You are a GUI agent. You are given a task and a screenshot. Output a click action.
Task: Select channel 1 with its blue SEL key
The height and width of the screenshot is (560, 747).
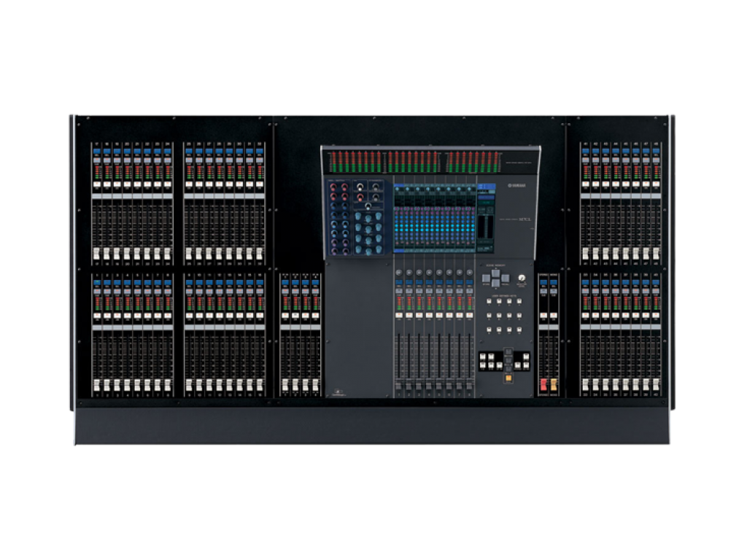tap(97, 284)
